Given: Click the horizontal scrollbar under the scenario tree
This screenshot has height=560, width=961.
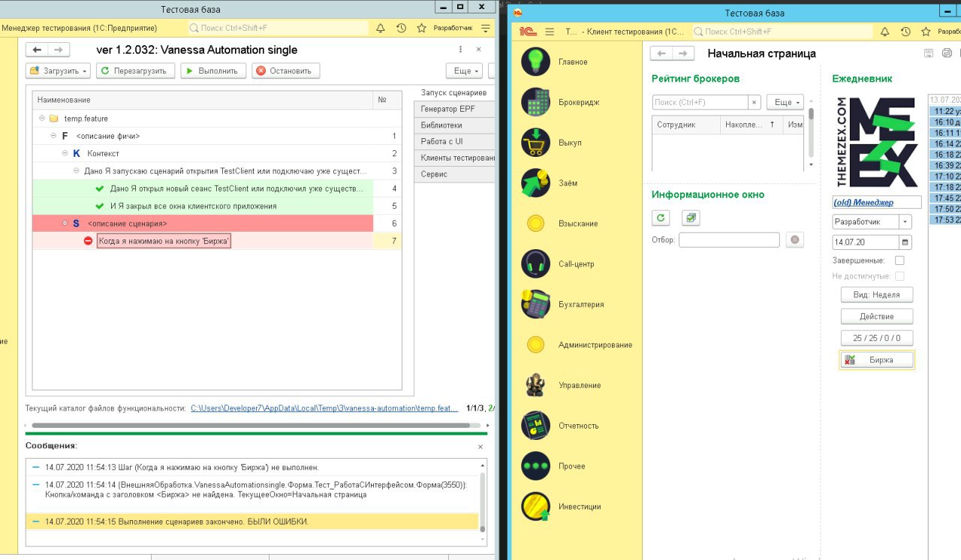Looking at the screenshot, I should [x=248, y=425].
